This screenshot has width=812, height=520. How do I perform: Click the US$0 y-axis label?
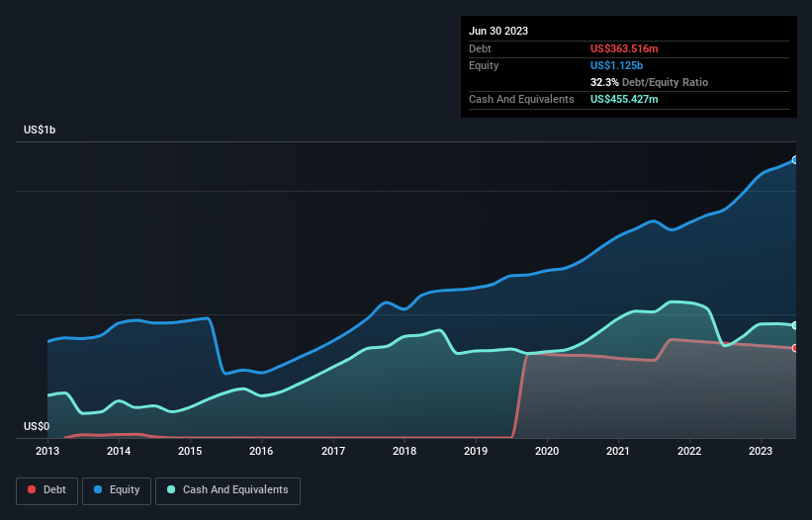[37, 426]
